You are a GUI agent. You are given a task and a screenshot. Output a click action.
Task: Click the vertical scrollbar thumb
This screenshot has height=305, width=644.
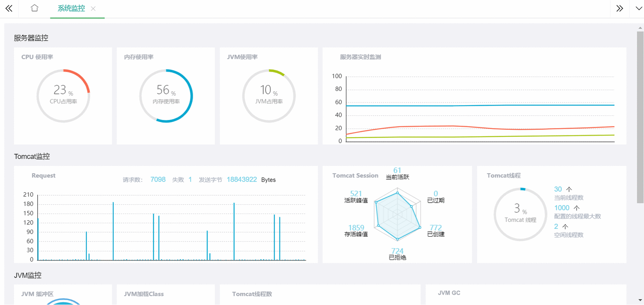(x=640, y=117)
